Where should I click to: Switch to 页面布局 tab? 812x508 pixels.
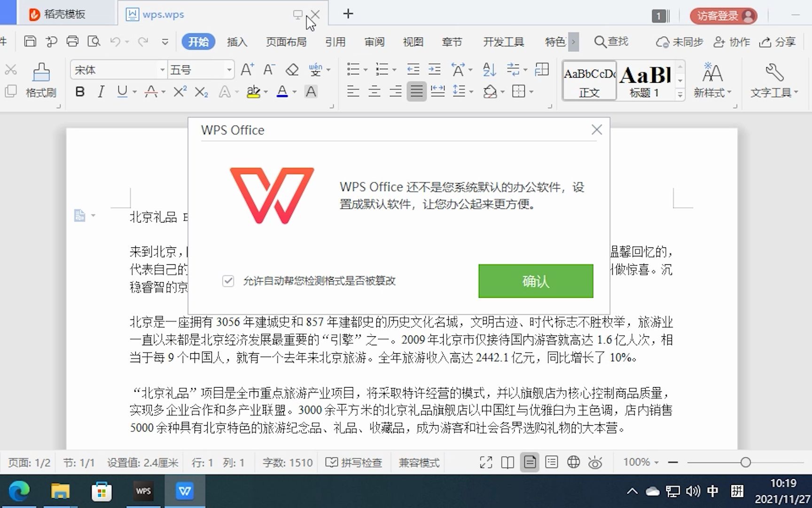pos(286,42)
